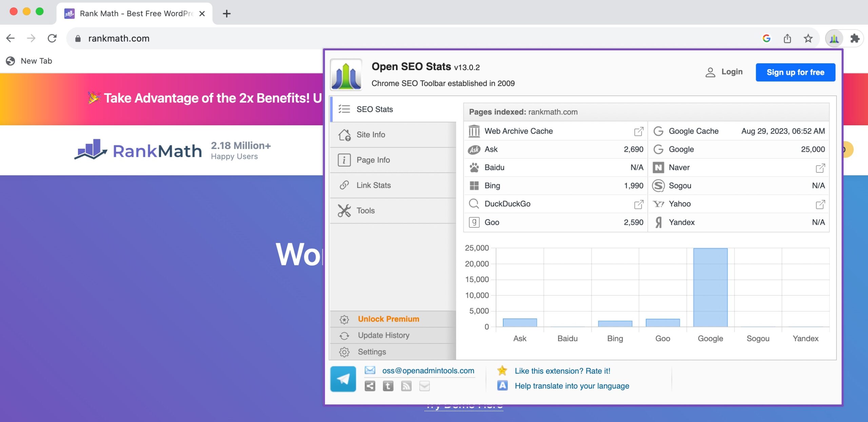
Task: Click the Take Advantage promo banner
Action: point(161,99)
